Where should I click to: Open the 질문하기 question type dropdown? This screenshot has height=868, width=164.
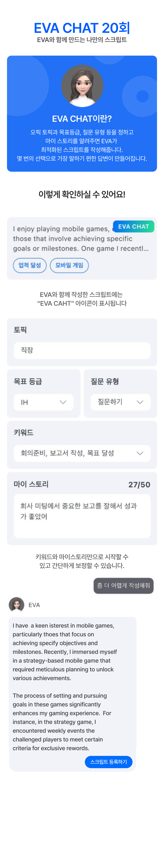pos(120,402)
